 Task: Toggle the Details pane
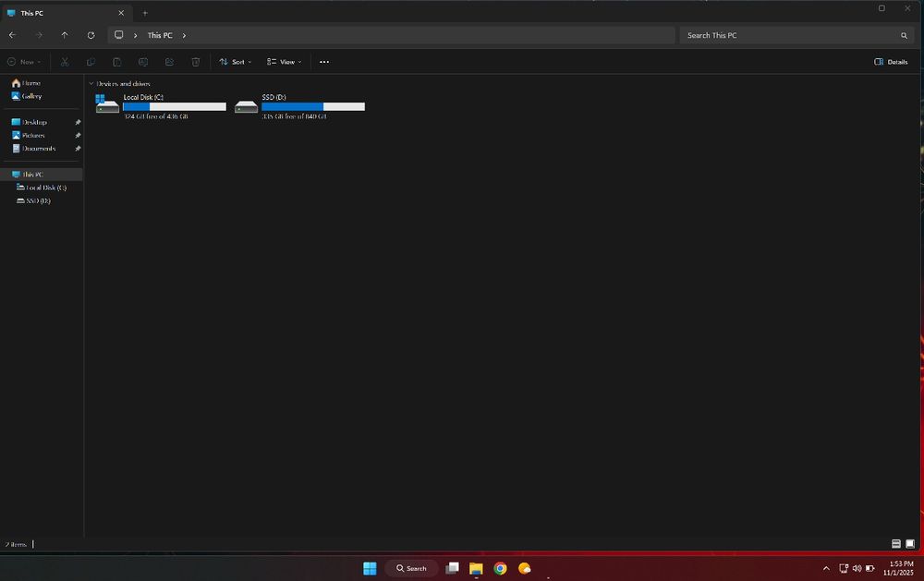pos(891,62)
